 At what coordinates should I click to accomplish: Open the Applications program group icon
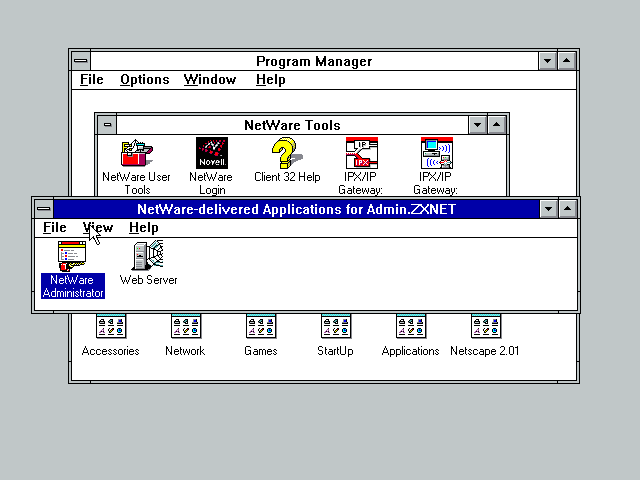pos(411,326)
